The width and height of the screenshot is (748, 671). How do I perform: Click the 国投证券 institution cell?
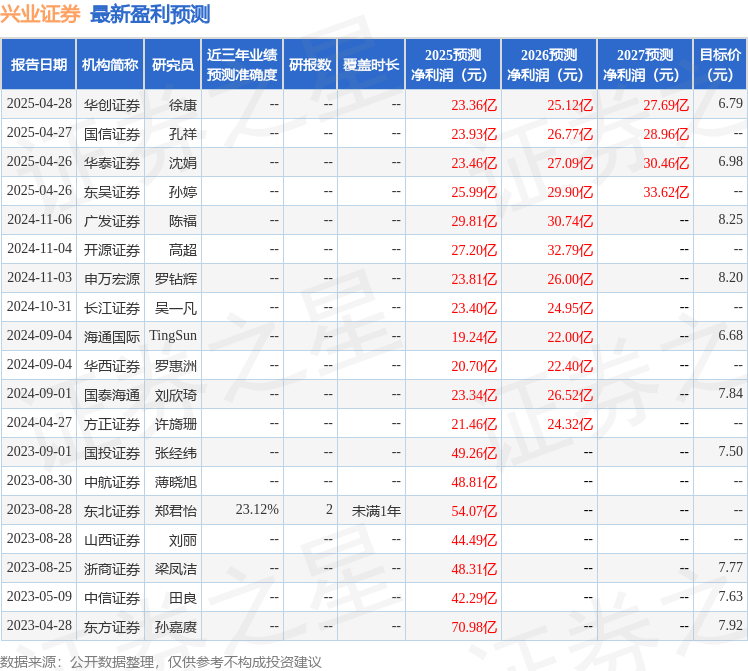(x=112, y=453)
